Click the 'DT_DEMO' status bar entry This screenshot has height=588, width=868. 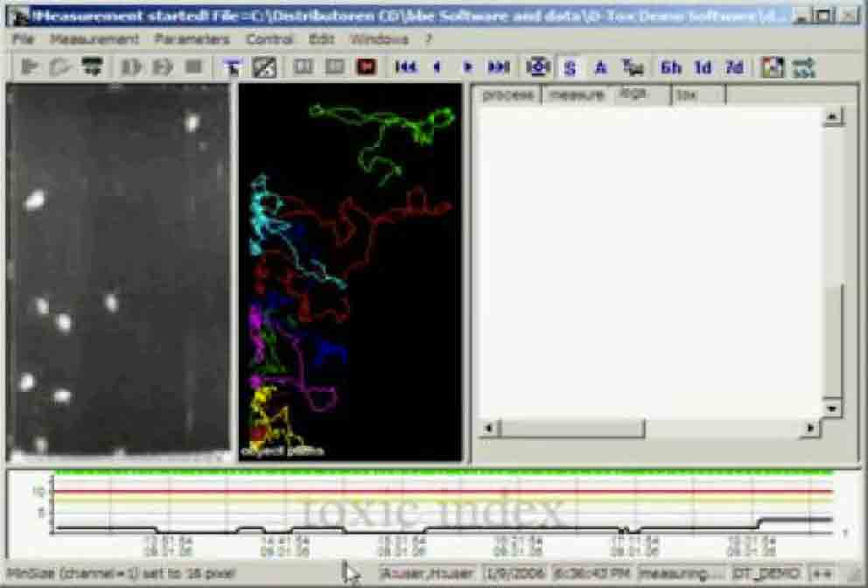766,573
